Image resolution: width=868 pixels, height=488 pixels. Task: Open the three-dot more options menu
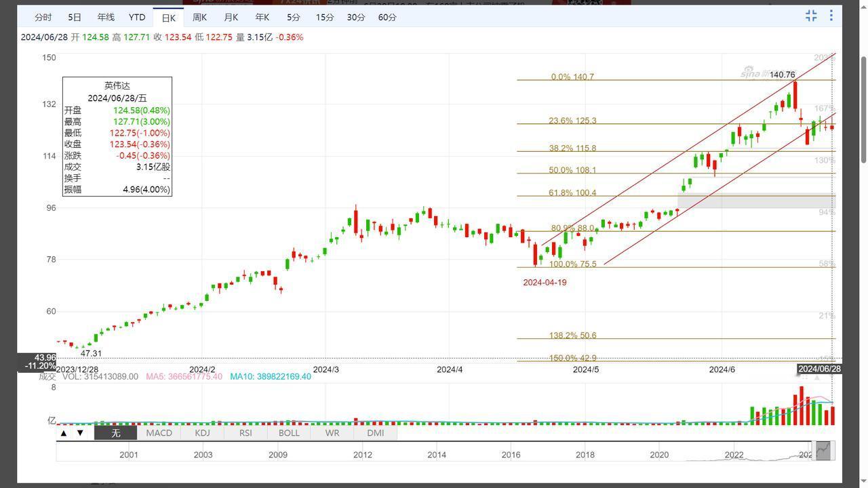click(831, 16)
